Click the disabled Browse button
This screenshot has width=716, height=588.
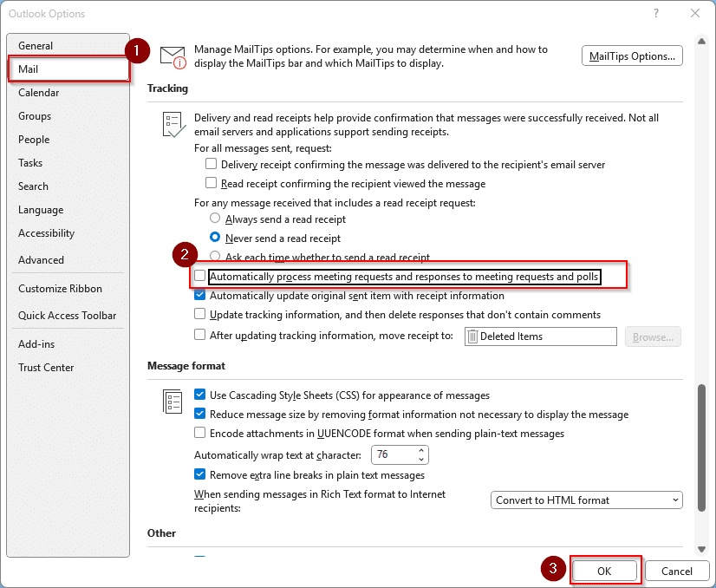[653, 336]
